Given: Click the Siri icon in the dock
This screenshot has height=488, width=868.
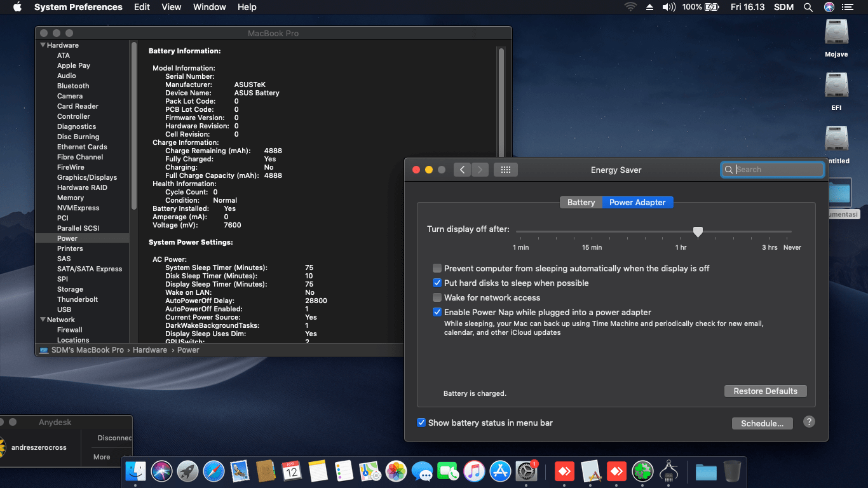Looking at the screenshot, I should tap(161, 471).
